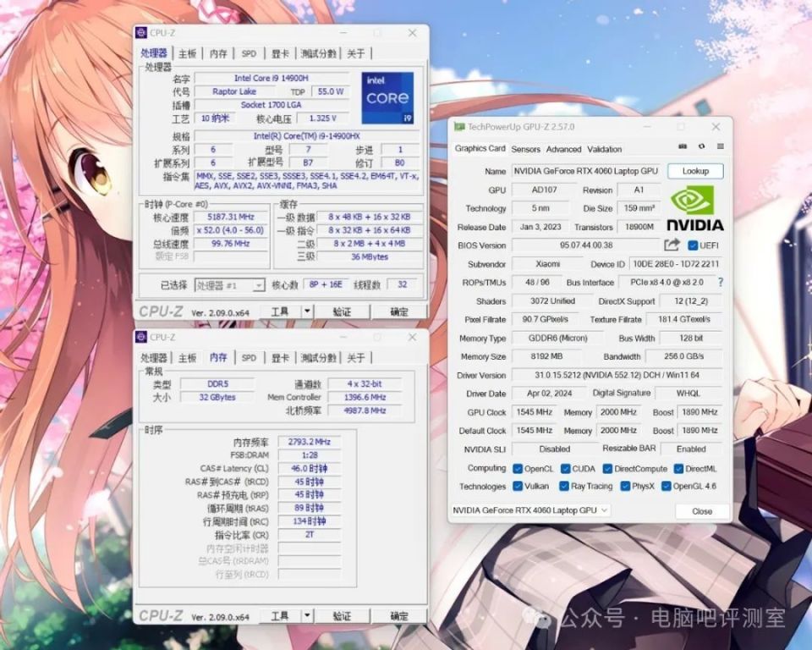
Task: Open 测试分数 tab in top CPU-Z window
Action: (319, 53)
